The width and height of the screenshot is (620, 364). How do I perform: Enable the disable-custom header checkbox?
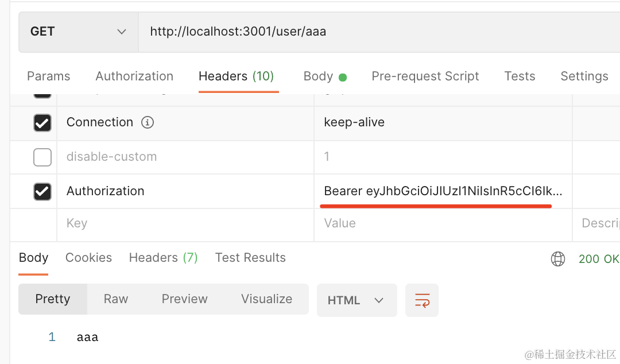(x=42, y=157)
